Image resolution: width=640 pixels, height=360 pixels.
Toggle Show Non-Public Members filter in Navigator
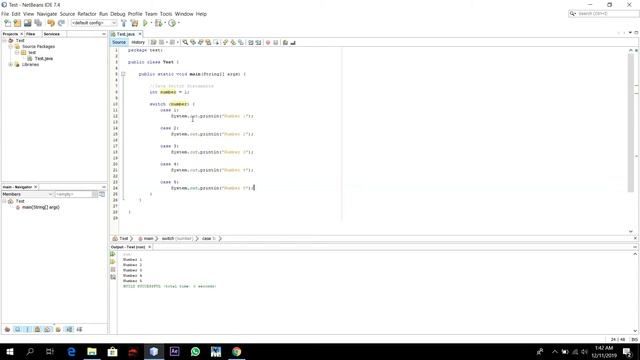[38, 329]
